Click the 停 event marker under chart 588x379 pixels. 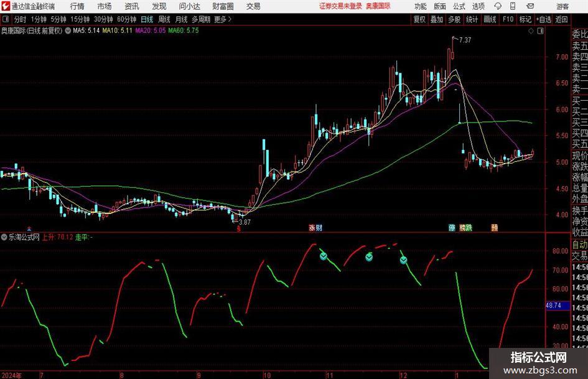(452, 228)
